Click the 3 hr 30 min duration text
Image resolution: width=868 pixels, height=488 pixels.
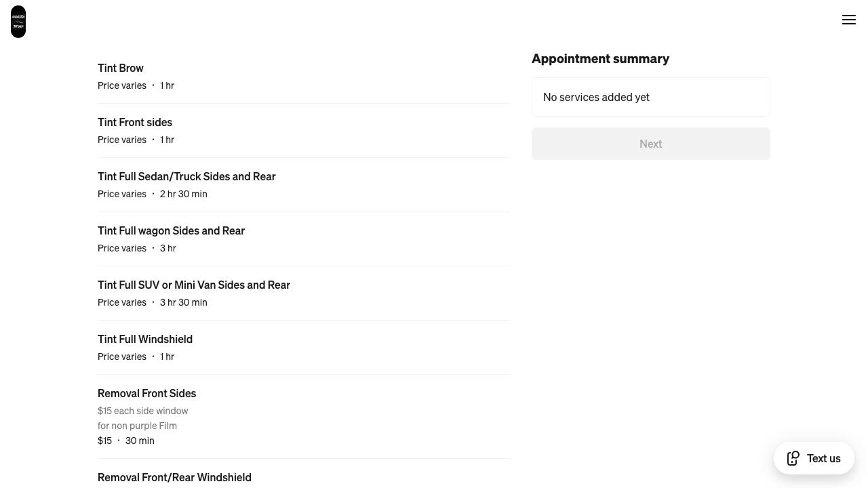[x=183, y=302]
